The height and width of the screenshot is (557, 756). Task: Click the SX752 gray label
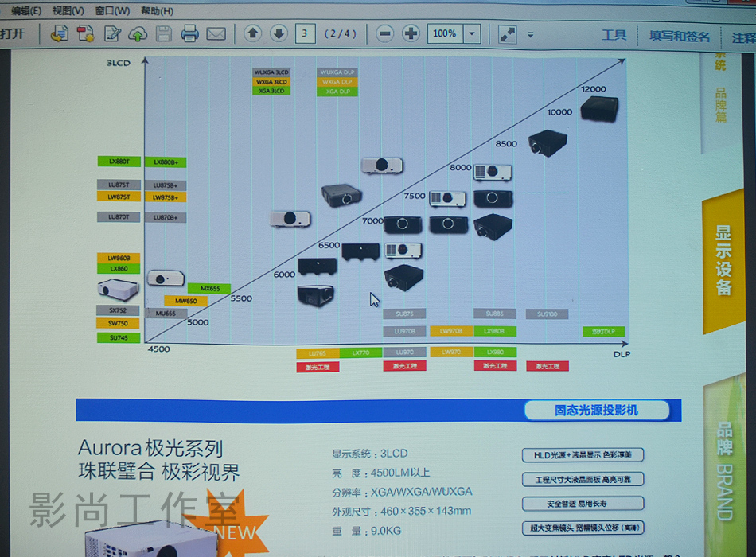click(118, 310)
